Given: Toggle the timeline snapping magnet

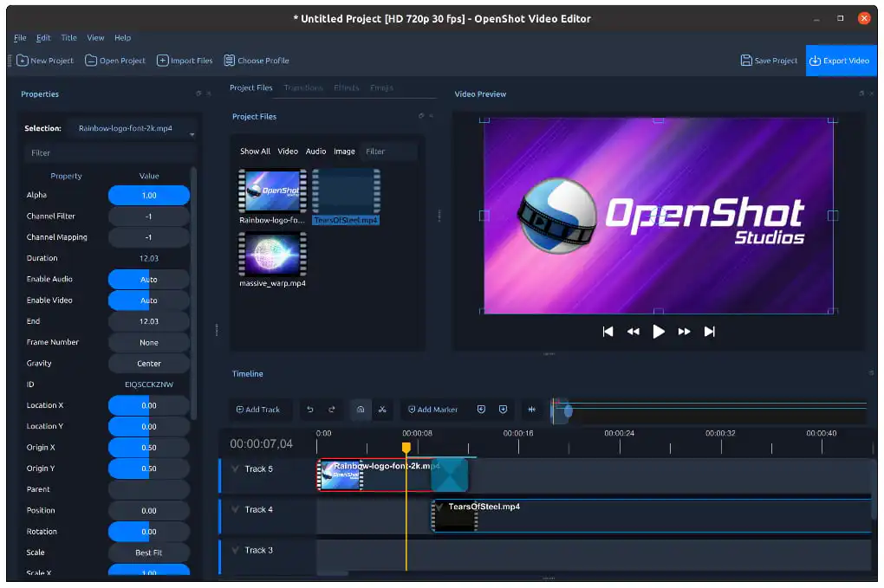Looking at the screenshot, I should [x=361, y=410].
